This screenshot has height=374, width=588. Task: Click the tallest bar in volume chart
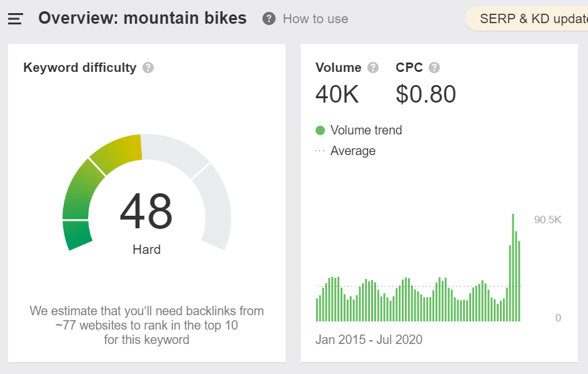[513, 267]
